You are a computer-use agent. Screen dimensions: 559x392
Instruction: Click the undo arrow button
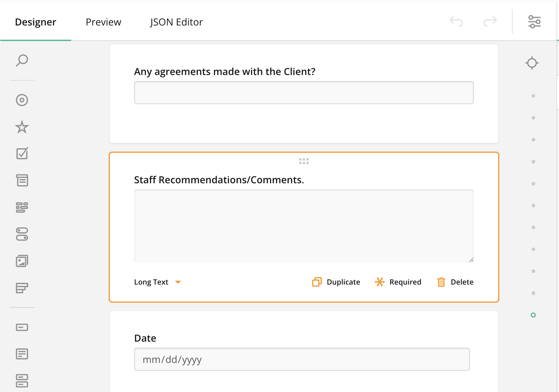click(456, 21)
